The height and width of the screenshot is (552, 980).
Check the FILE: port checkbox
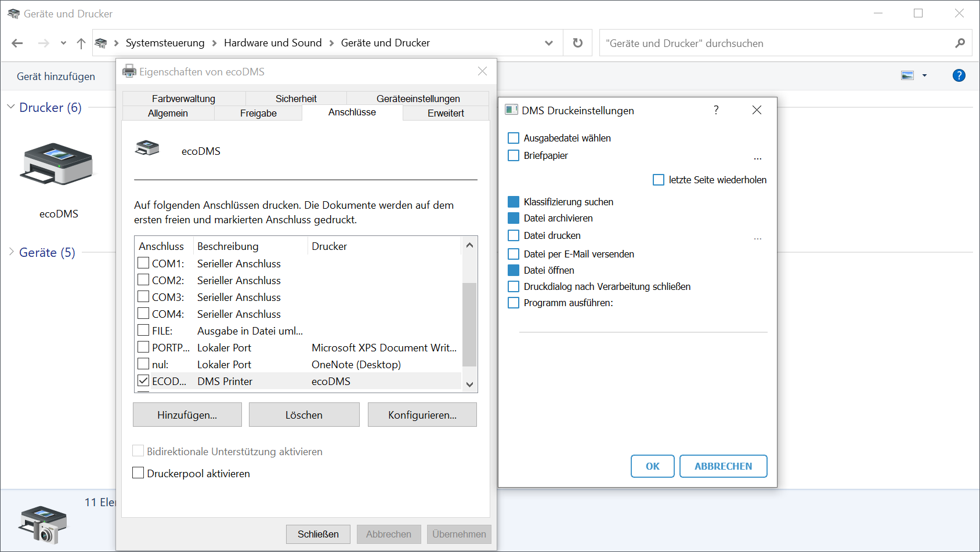click(143, 331)
